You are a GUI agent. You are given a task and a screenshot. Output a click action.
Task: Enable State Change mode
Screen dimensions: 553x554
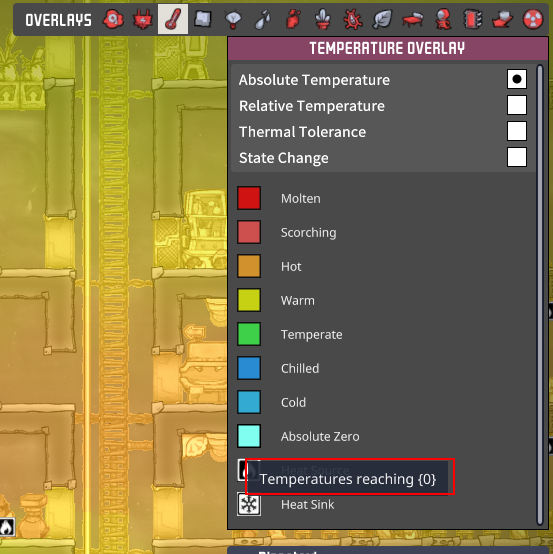[x=517, y=157]
